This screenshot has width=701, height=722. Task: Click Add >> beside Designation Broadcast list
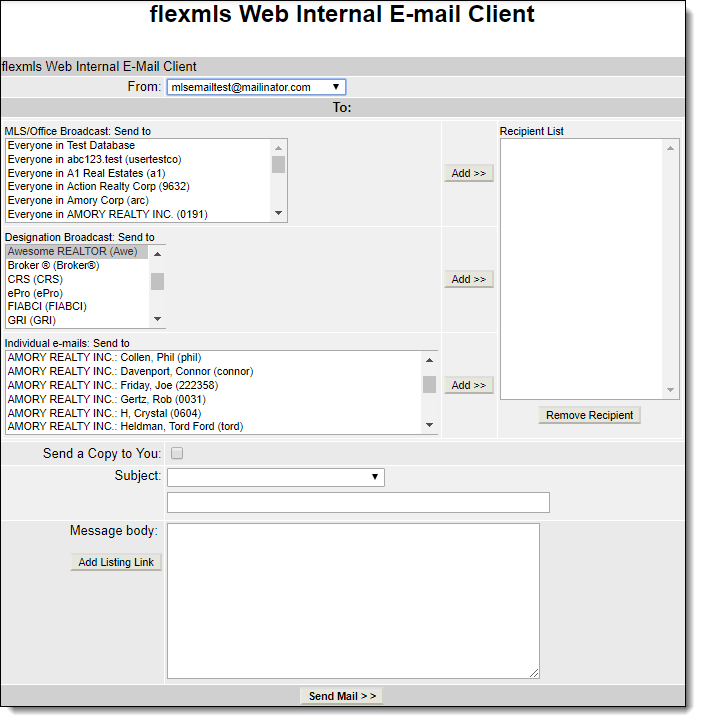[x=468, y=279]
